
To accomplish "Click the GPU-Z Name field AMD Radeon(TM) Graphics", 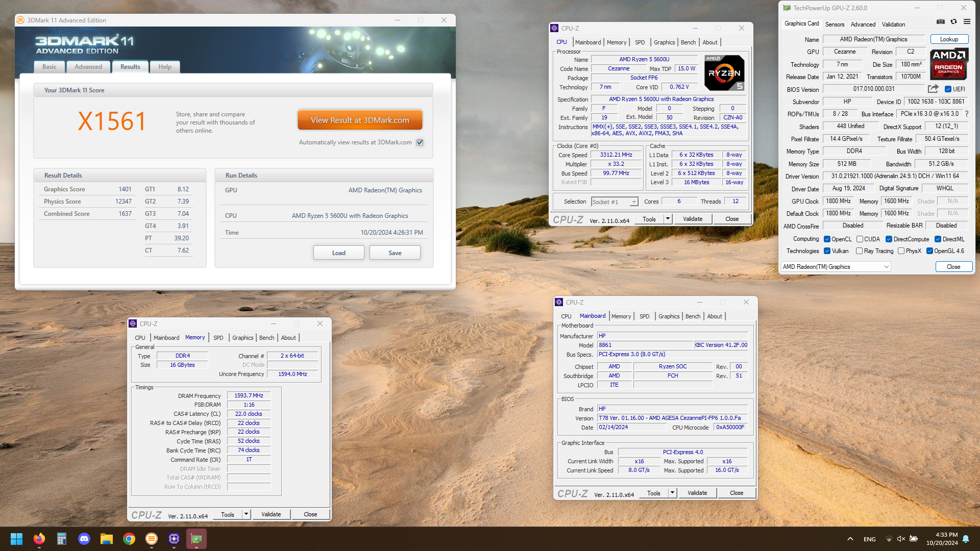I will 873,39.
